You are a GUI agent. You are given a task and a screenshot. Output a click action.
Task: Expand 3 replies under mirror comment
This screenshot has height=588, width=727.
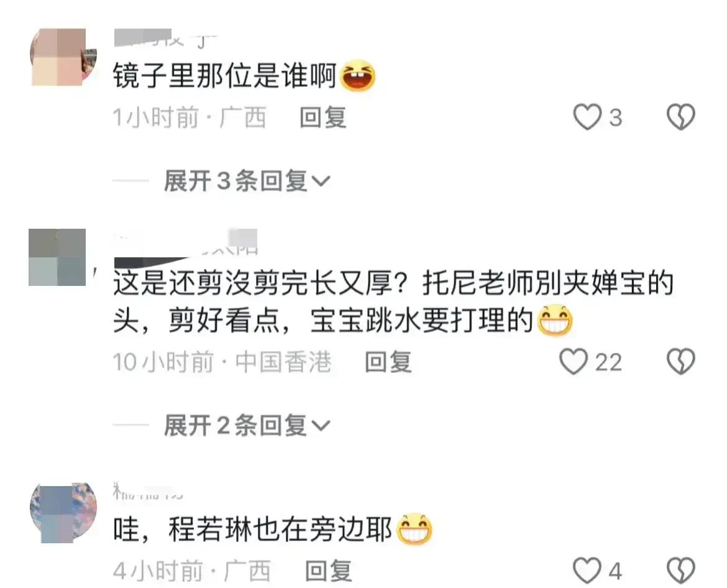click(x=247, y=180)
